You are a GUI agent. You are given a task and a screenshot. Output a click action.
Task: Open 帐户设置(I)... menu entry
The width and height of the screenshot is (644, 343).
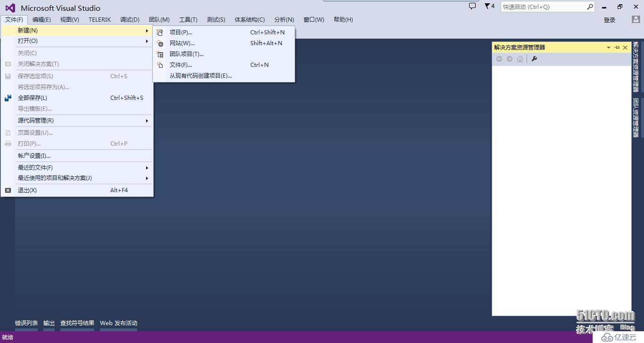[x=77, y=156]
